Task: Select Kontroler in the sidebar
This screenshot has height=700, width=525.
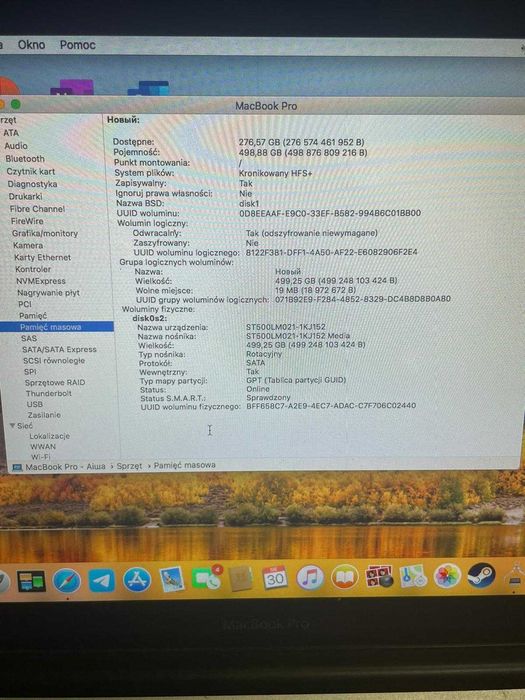Action: pos(33,269)
